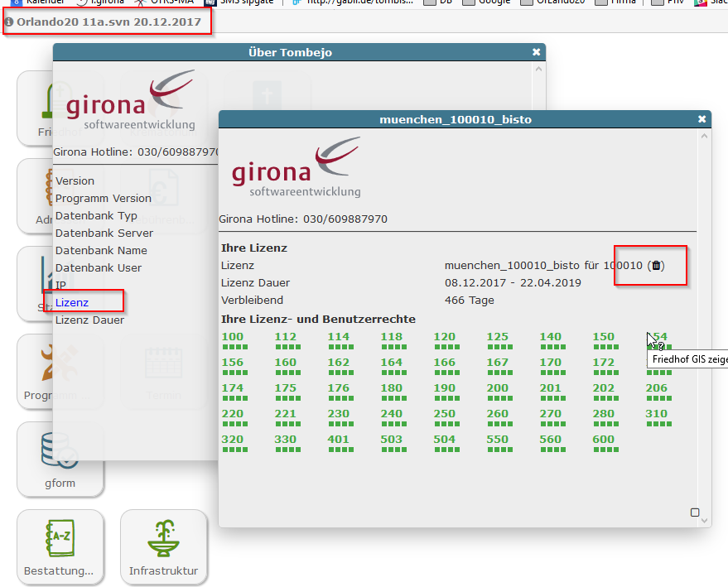Click Programm Version entry in Über Tombejo
Image resolution: width=728 pixels, height=587 pixels.
(104, 198)
